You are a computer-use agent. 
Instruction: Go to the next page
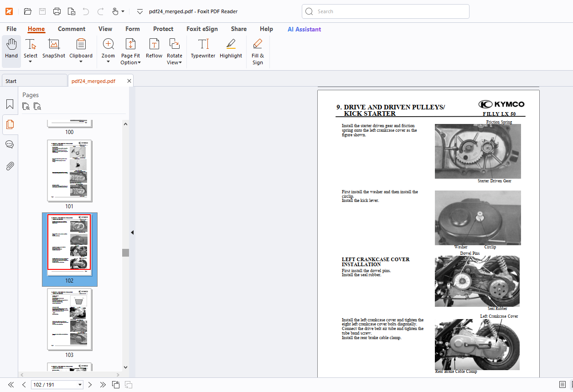[x=90, y=385]
